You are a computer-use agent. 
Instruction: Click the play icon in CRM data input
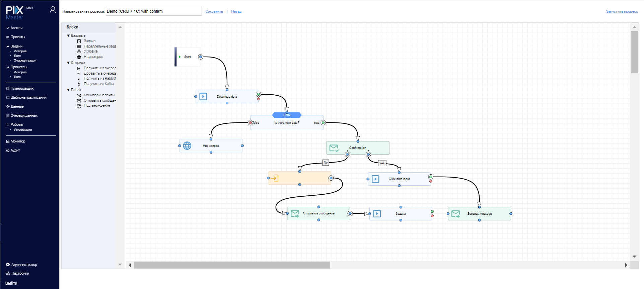click(x=376, y=179)
